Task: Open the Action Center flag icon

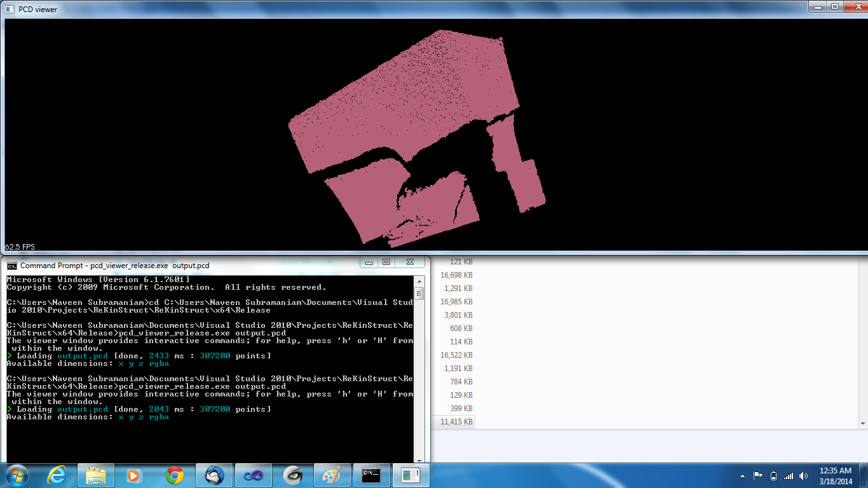Action: (x=758, y=475)
